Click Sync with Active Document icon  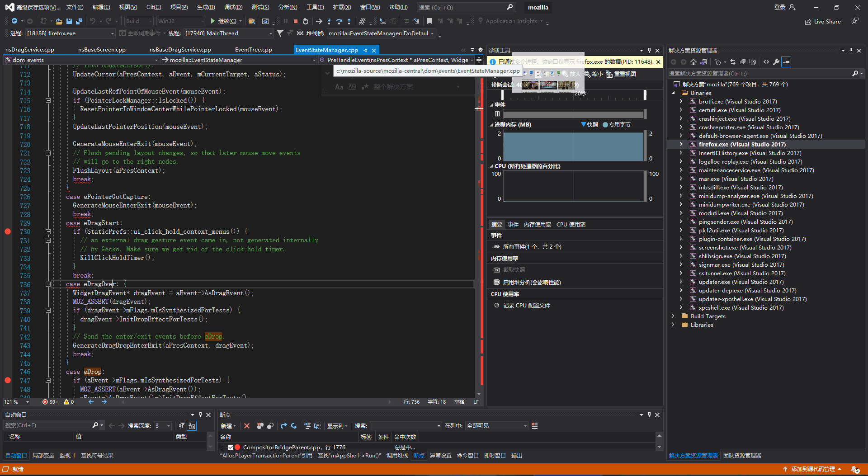[732, 62]
